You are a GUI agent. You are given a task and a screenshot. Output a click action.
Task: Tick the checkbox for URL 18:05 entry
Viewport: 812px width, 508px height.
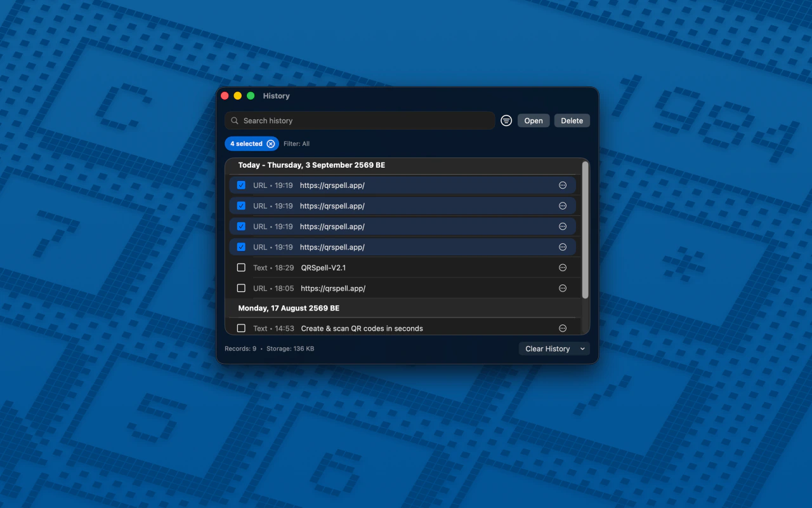coord(241,288)
